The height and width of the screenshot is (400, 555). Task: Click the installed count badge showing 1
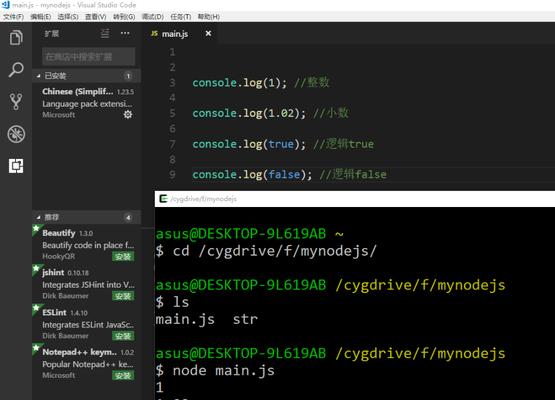pyautogui.click(x=128, y=76)
